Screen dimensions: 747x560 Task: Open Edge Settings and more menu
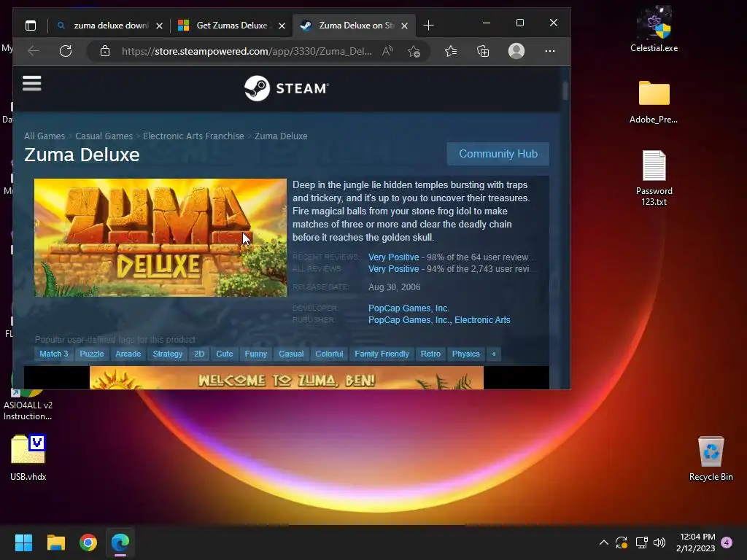[x=550, y=51]
